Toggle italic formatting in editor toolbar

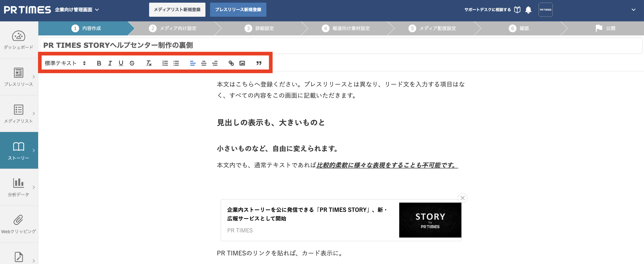tap(110, 63)
